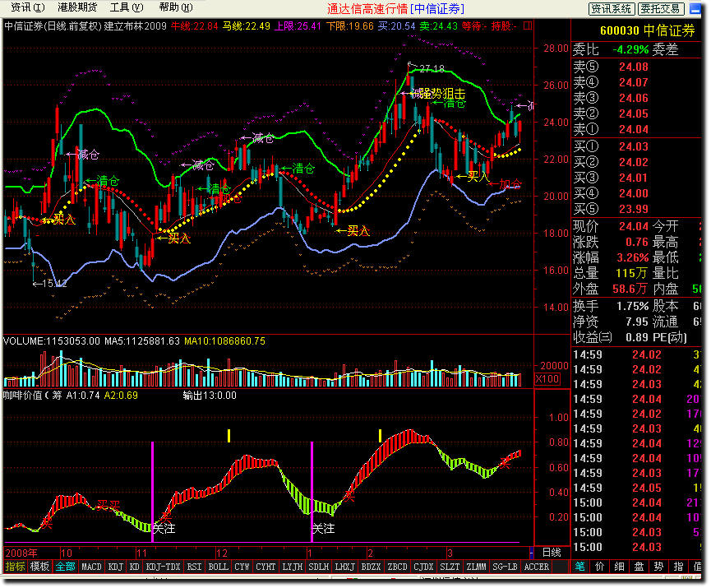Viewport: 711px width, 588px height.
Task: Switch to the ACCER indicator tab
Action: pyautogui.click(x=537, y=567)
